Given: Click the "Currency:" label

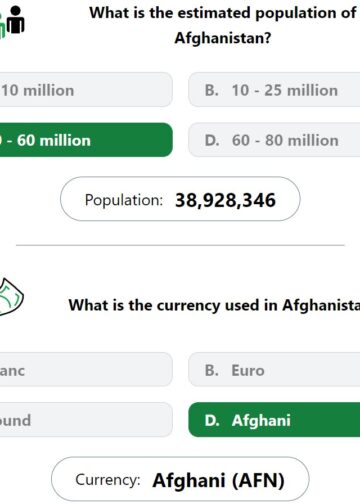Looking at the screenshot, I should point(108,480).
